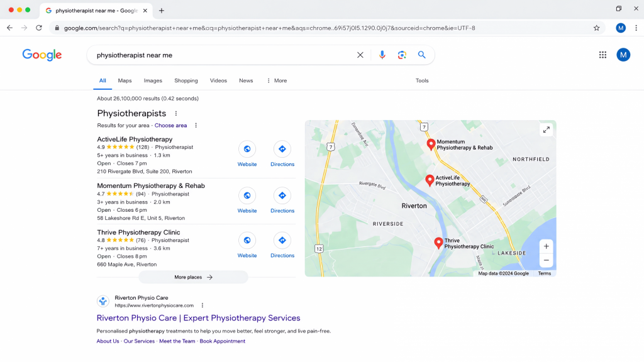The height and width of the screenshot is (362, 644).
Task: Search by image with Google Lens icon
Action: tap(402, 55)
